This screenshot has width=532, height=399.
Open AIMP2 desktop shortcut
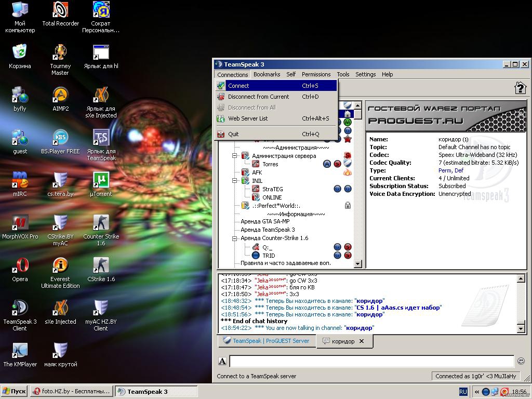click(60, 99)
